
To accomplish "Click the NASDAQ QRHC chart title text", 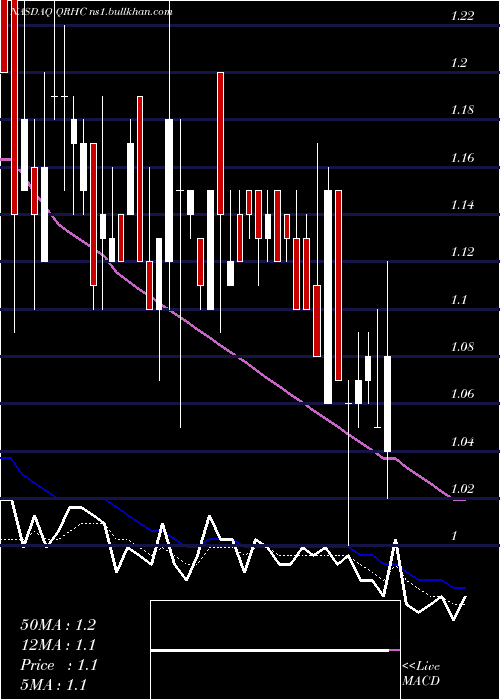I will [91, 12].
